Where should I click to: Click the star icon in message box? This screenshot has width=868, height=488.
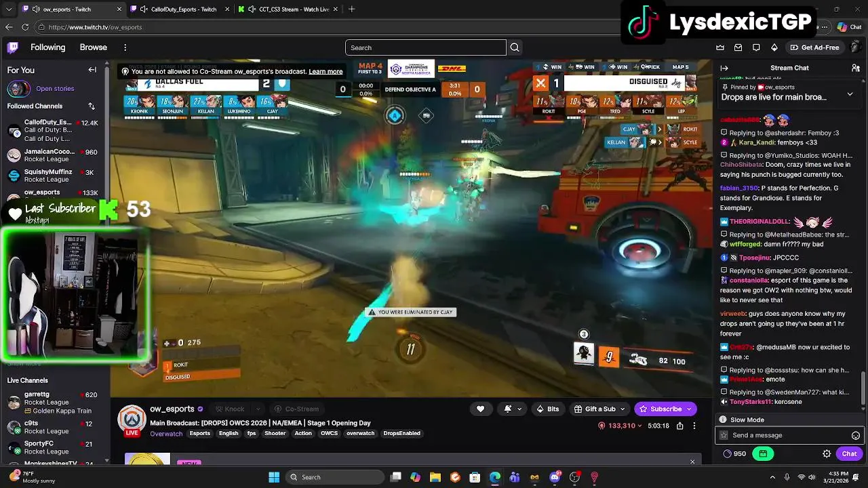coord(724,436)
